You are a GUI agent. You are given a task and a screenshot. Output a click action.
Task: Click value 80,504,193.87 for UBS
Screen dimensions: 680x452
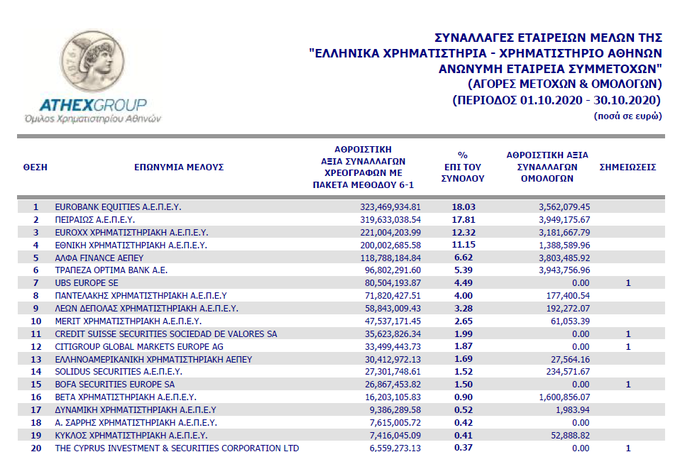393,283
